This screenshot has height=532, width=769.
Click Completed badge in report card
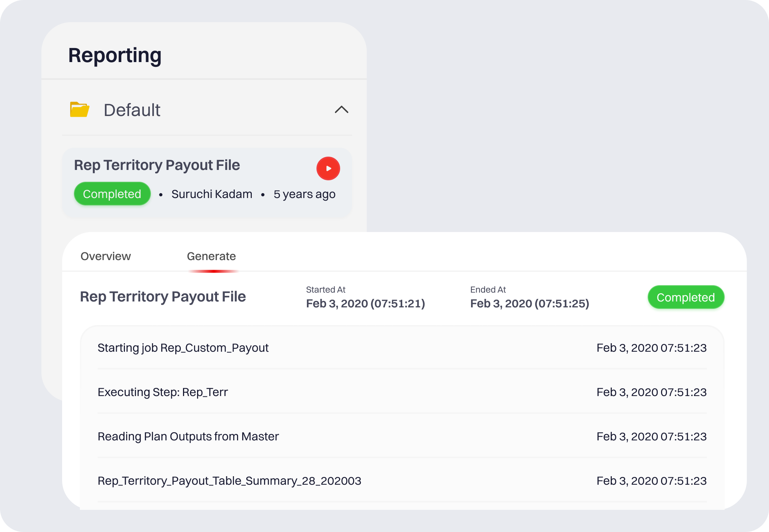pos(112,194)
